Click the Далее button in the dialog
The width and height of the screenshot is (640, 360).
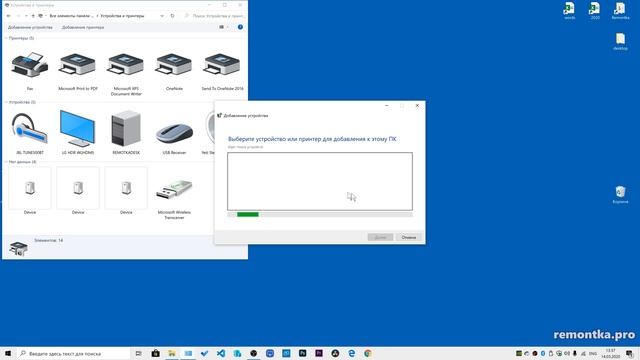click(380, 237)
